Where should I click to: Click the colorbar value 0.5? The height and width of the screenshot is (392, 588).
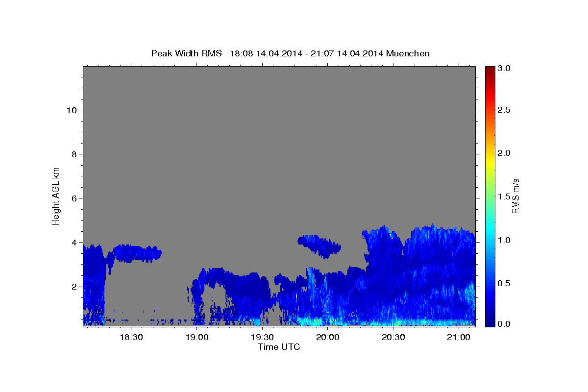point(504,283)
